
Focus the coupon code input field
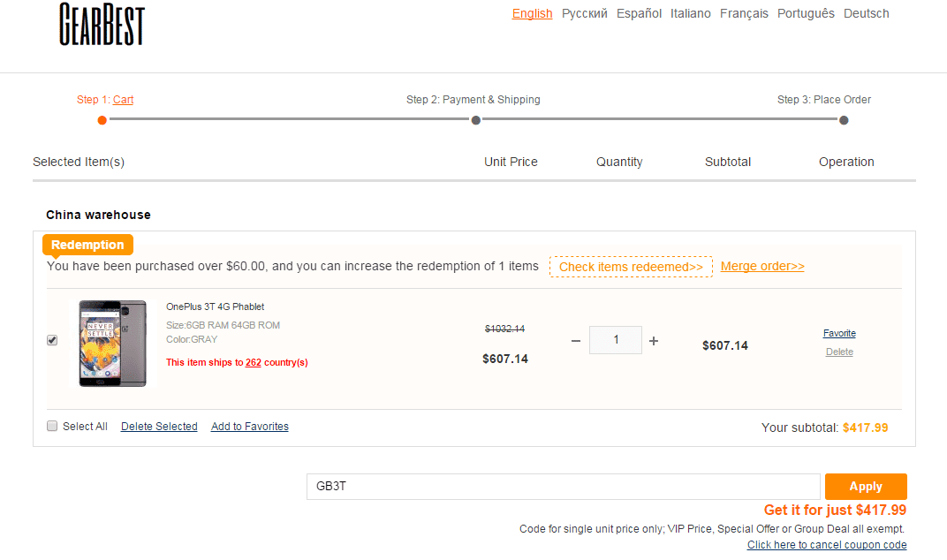coord(563,487)
